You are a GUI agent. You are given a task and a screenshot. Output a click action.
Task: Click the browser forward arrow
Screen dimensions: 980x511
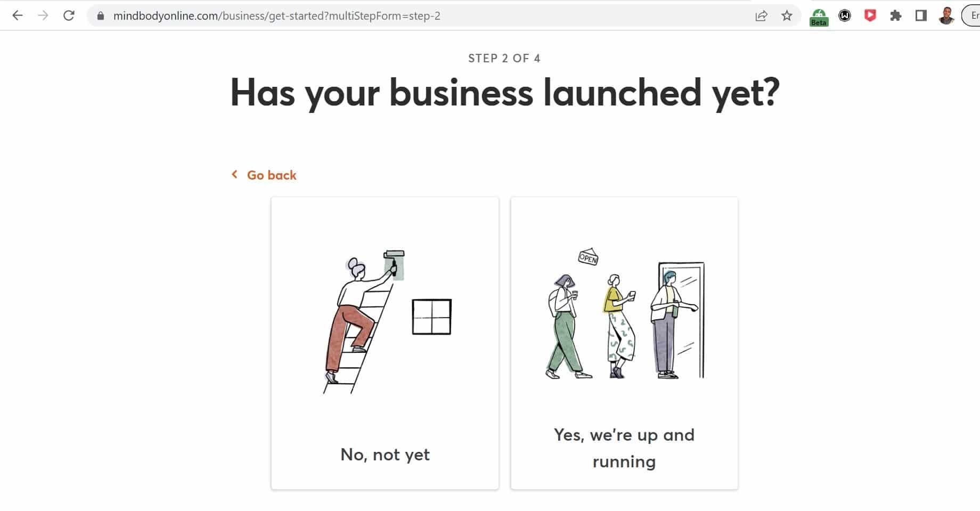pos(43,16)
